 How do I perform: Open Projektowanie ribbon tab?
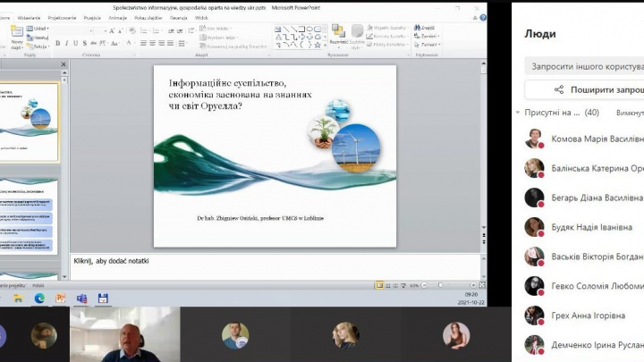[x=62, y=18]
